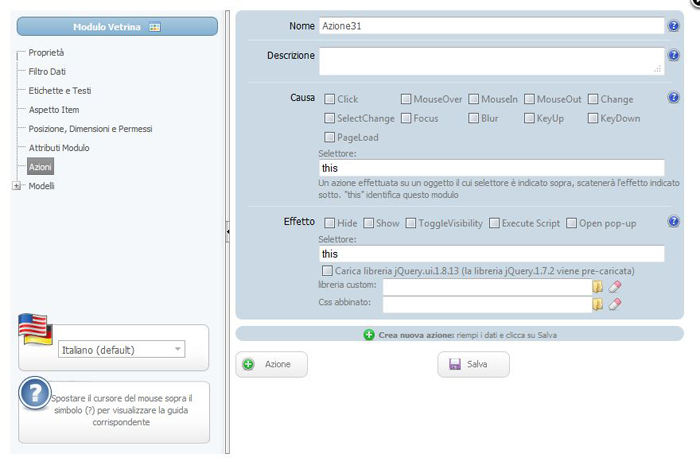The width and height of the screenshot is (700, 469).
Task: Expand the Modelli tree node
Action: coord(17,186)
